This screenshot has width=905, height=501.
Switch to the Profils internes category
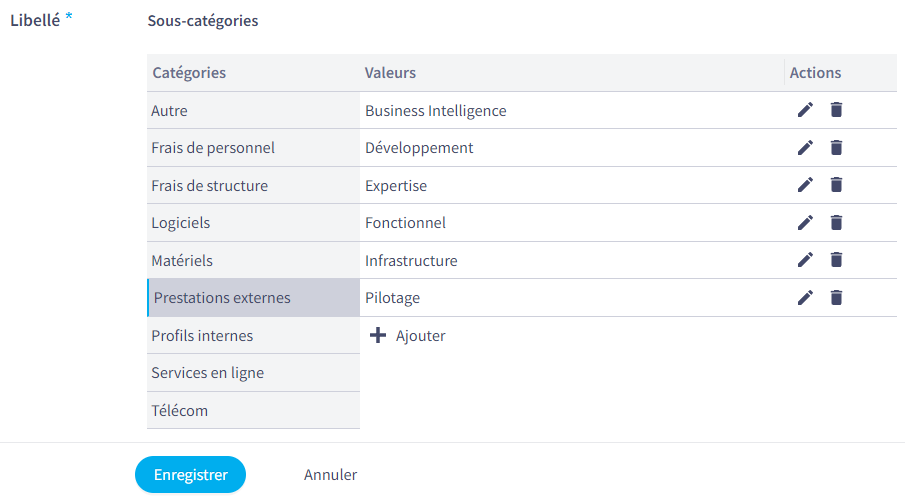[253, 335]
